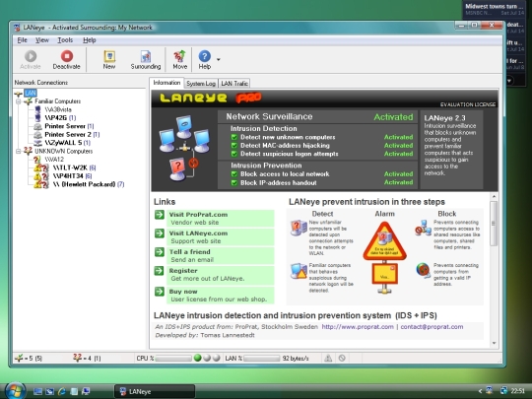
Task: Click unknown computers count in status bar
Action: click(87, 358)
